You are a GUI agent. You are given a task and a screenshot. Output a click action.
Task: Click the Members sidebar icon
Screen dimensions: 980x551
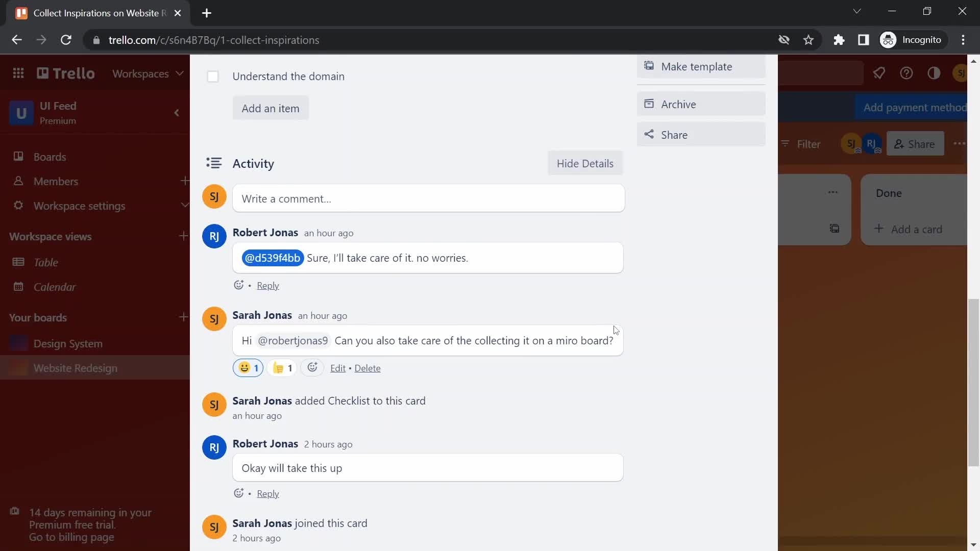point(18,181)
